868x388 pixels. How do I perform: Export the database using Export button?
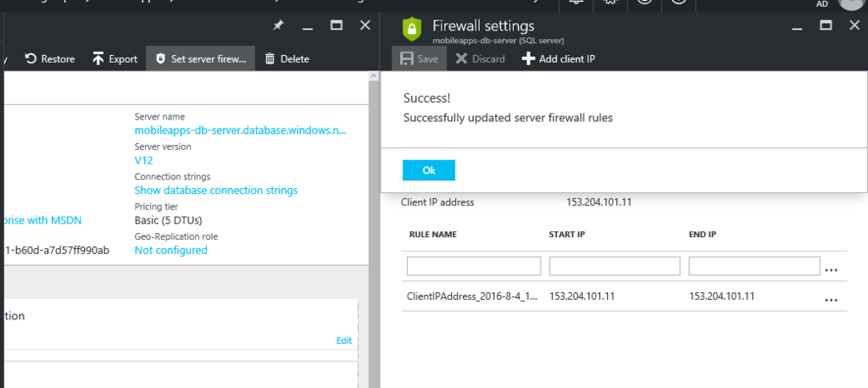(x=115, y=58)
